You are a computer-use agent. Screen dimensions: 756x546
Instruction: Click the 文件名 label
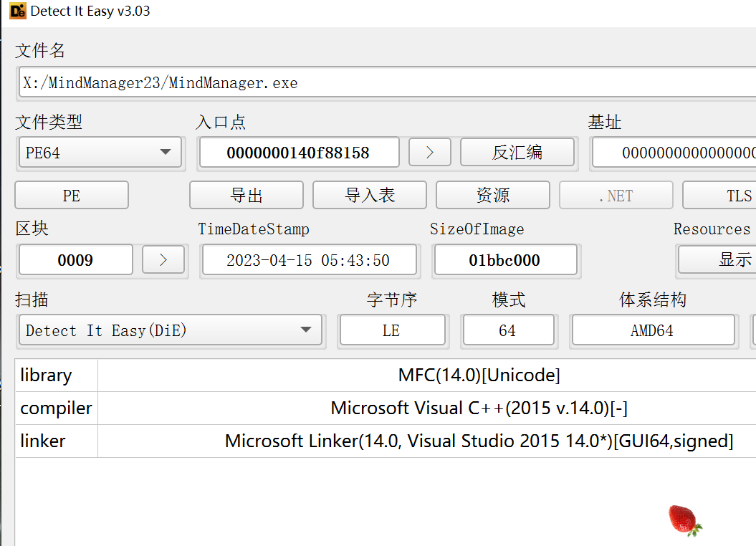pos(40,50)
